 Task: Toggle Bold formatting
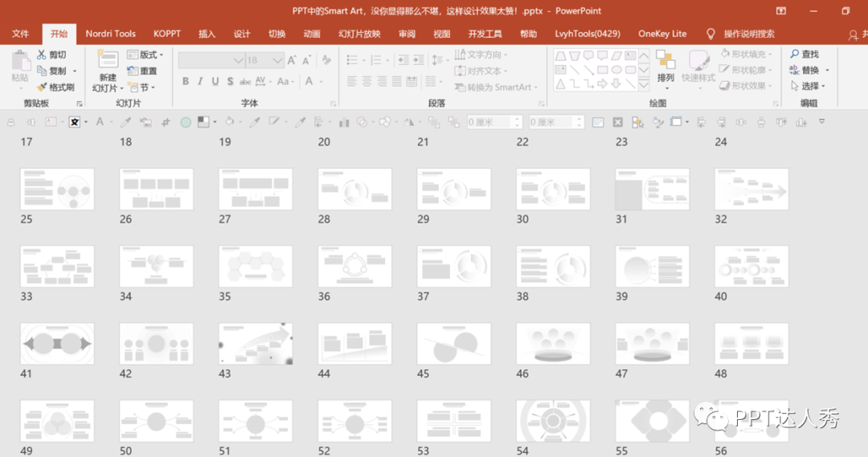[186, 81]
